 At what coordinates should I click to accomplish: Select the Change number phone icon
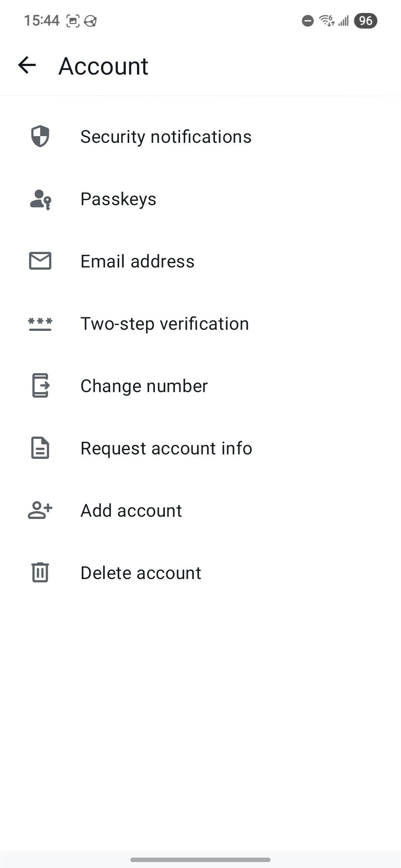tap(40, 386)
